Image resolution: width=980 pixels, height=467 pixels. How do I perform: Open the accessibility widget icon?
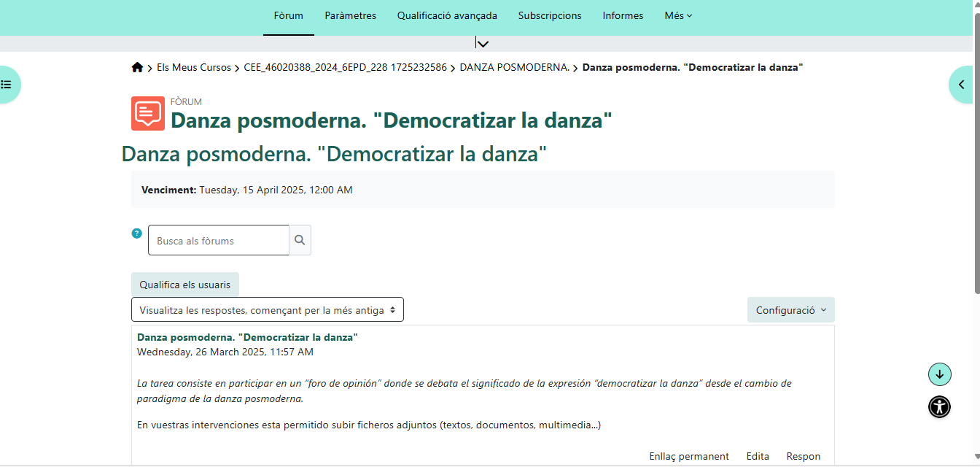(x=939, y=406)
